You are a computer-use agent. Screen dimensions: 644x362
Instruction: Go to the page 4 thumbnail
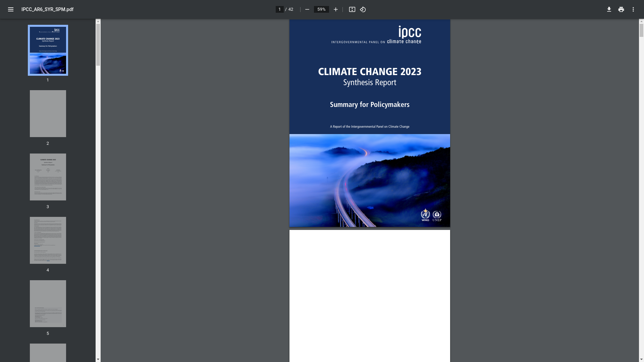48,240
